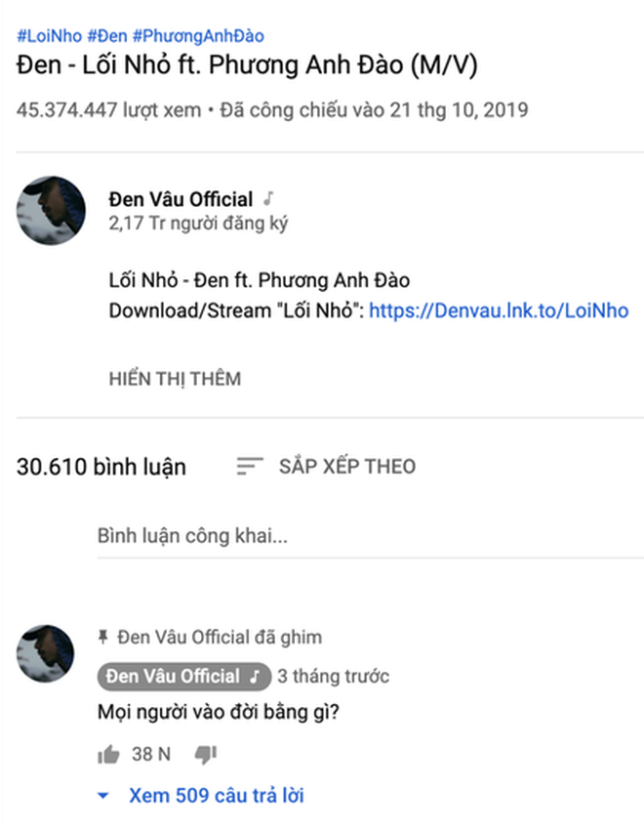Click the pinned comment author's avatar
The height and width of the screenshot is (828, 644).
click(46, 653)
